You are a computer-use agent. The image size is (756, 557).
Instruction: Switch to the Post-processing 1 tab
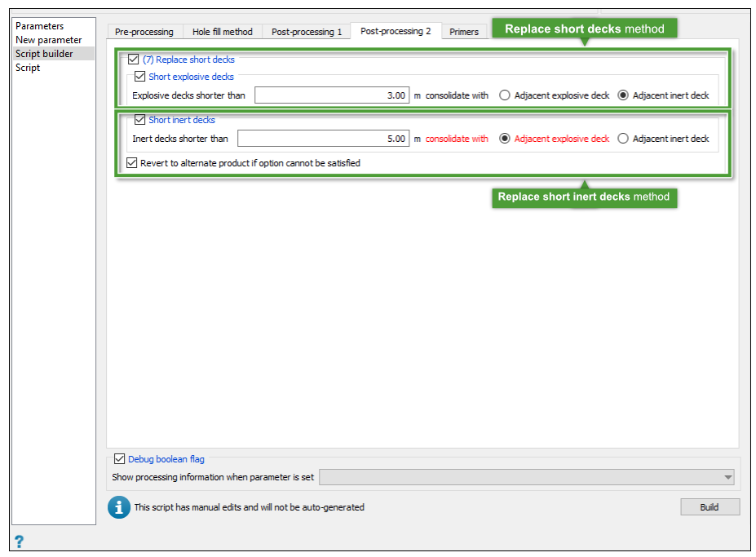click(307, 32)
